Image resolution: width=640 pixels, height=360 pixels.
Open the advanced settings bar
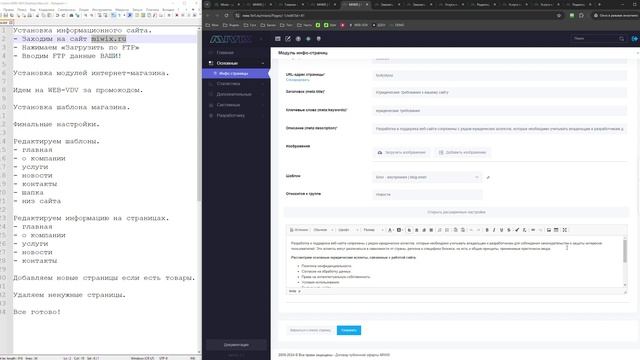click(456, 212)
